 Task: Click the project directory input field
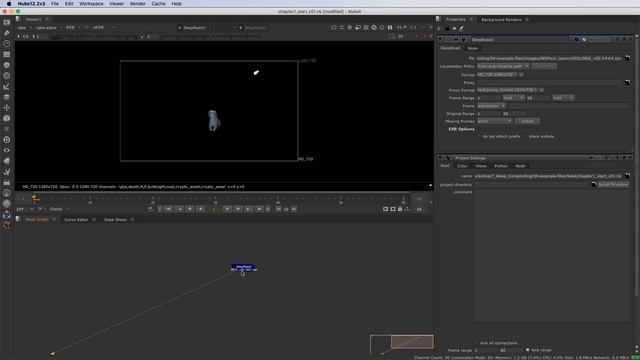pyautogui.click(x=532, y=184)
